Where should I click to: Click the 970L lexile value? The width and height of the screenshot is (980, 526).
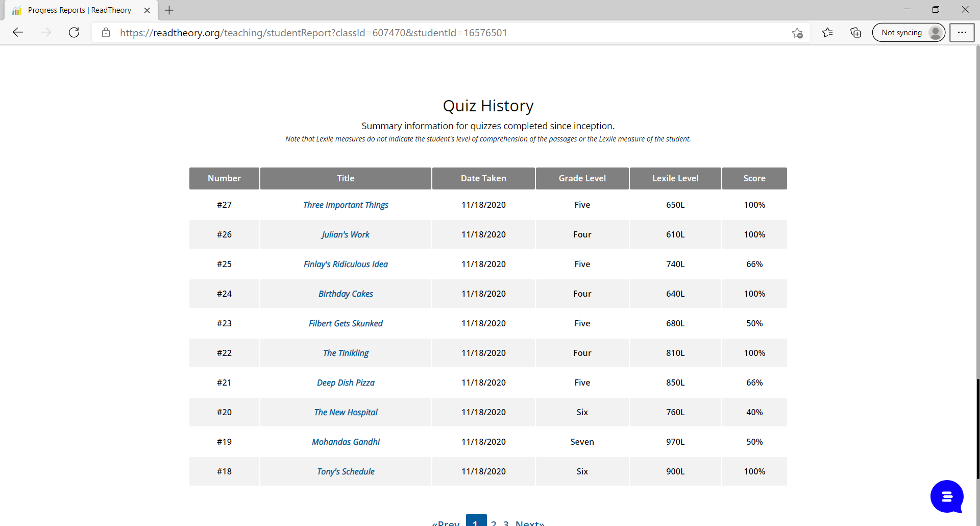point(675,442)
